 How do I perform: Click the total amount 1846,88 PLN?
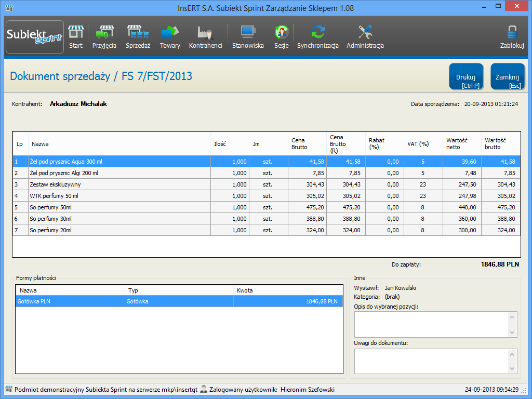click(x=500, y=264)
